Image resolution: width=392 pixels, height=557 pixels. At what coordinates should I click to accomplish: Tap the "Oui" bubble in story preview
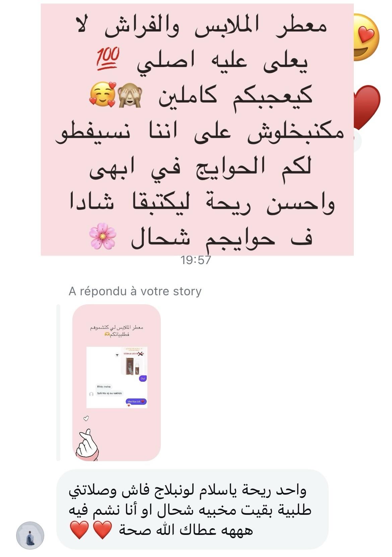pos(143,378)
